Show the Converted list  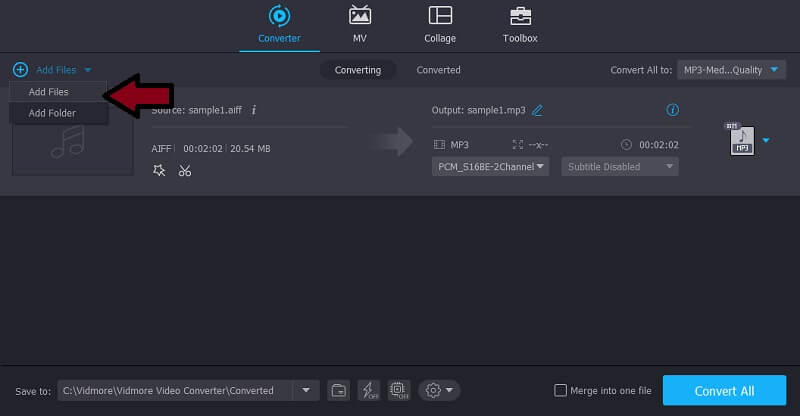pos(438,70)
